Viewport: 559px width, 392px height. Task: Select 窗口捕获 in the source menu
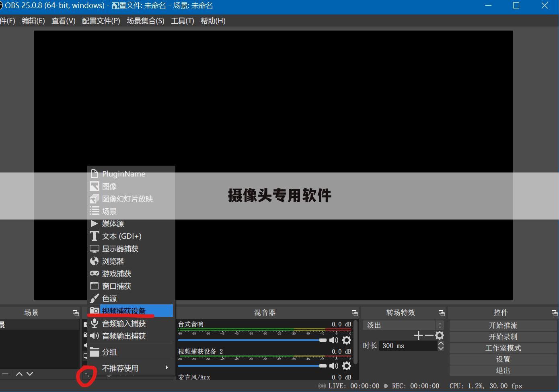[131, 286]
